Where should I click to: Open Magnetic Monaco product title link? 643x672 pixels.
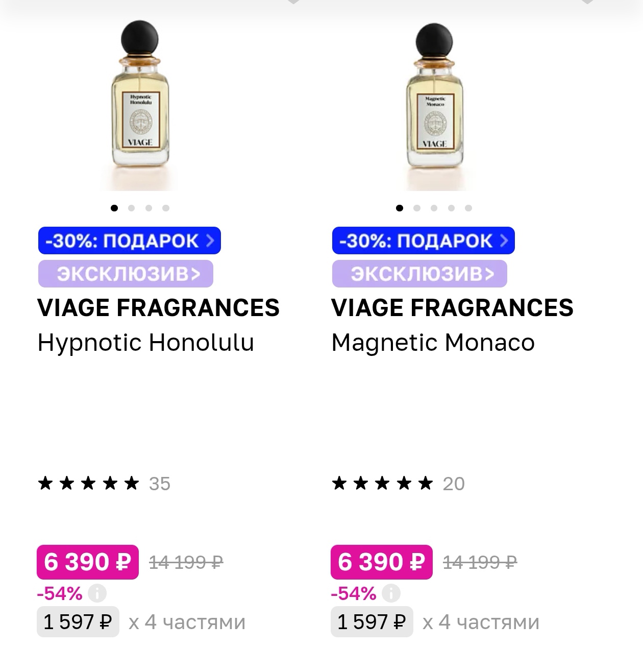[x=433, y=342]
